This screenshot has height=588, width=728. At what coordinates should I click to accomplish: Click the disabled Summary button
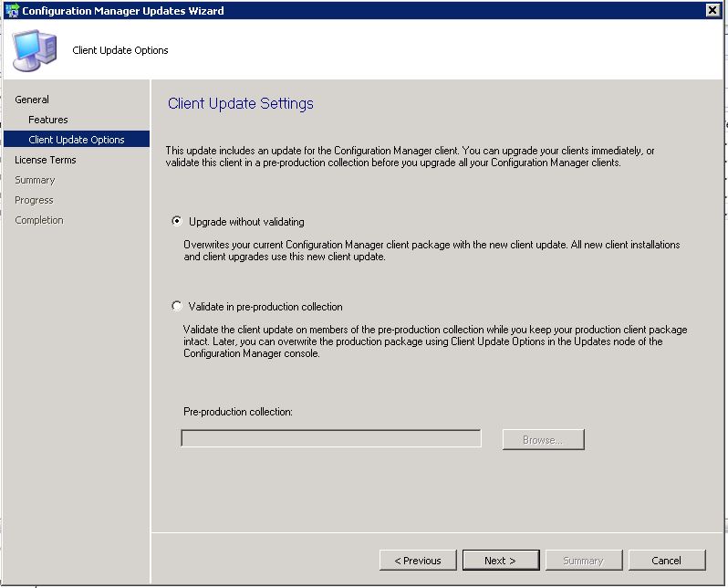583,561
